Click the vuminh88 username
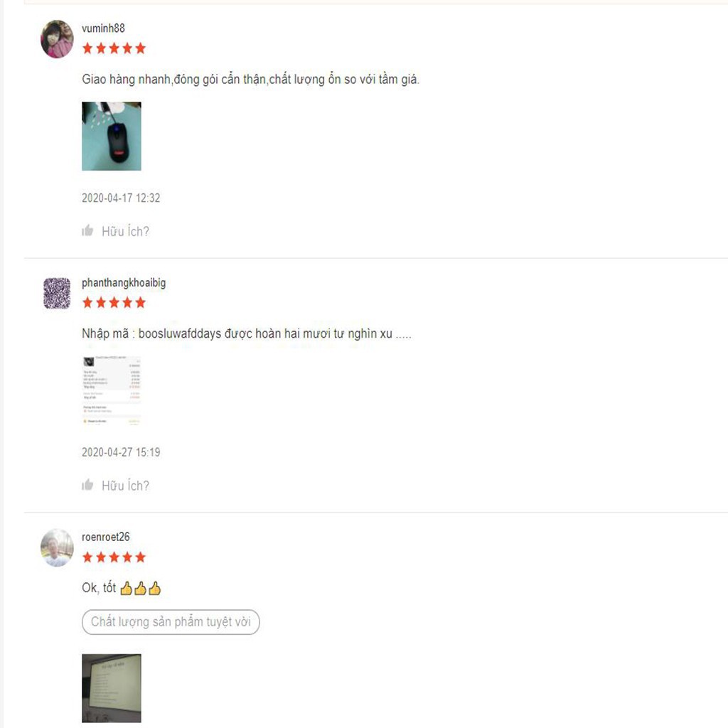Image resolution: width=728 pixels, height=728 pixels. pyautogui.click(x=103, y=28)
